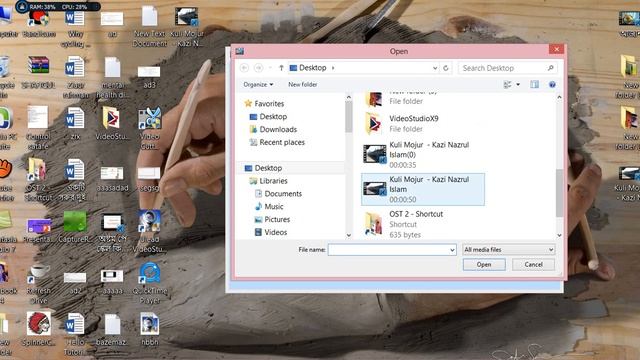Screen dimensions: 640x360
Task: Click the Forward arrow in Open dialog
Action: pyautogui.click(x=258, y=68)
